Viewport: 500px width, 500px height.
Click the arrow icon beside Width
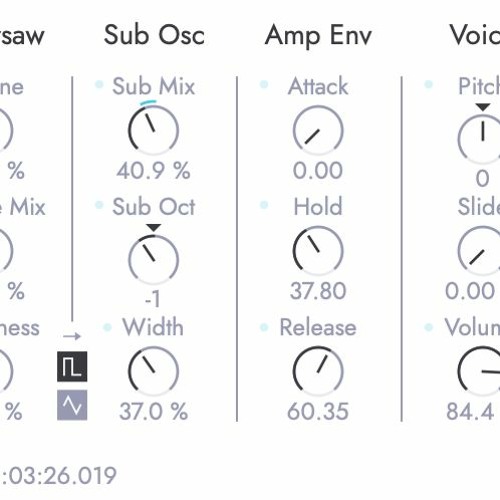coord(72,336)
